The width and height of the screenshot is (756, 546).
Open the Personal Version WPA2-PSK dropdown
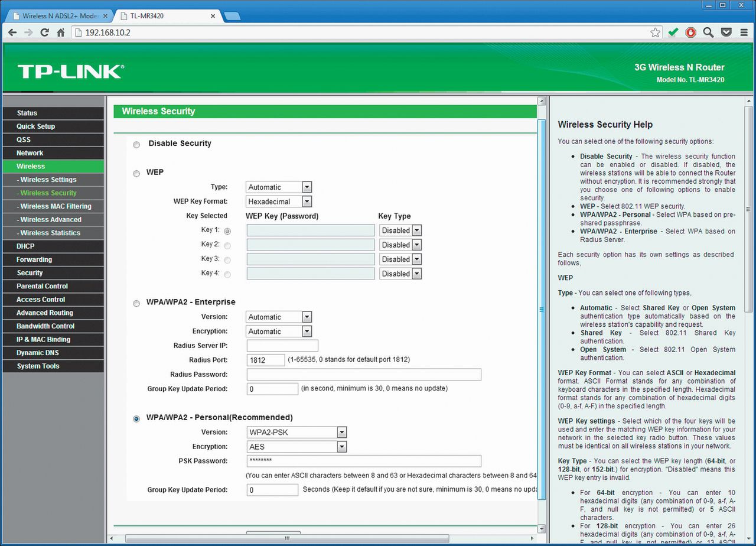point(296,432)
